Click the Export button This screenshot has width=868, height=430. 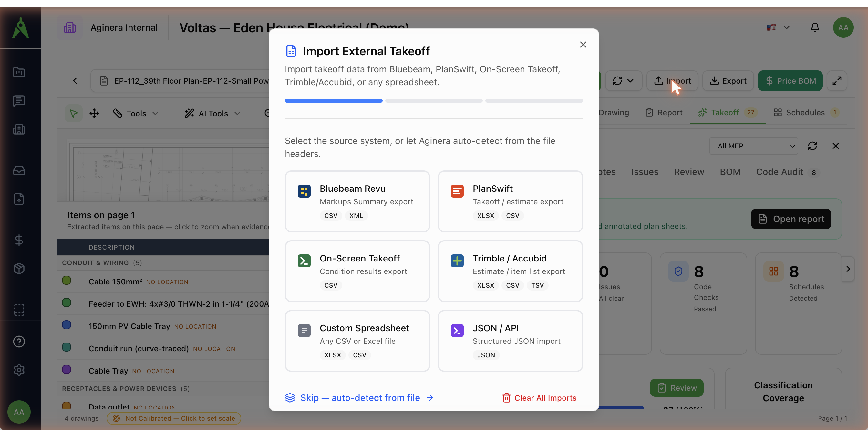728,81
